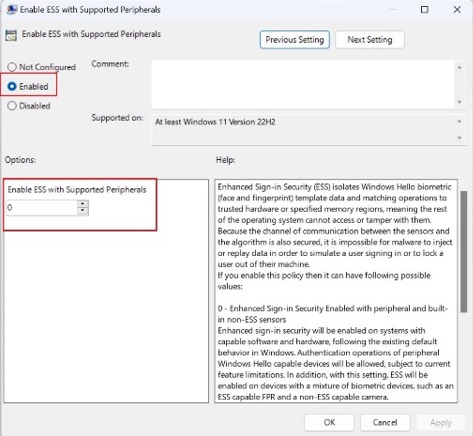The height and width of the screenshot is (436, 473).
Task: Click the Comment box scroll-down arrow
Action: 459,102
